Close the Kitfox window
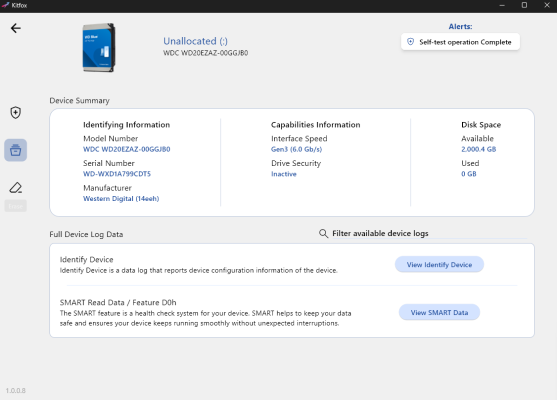Viewport: 557px width, 400px height. tap(547, 5)
